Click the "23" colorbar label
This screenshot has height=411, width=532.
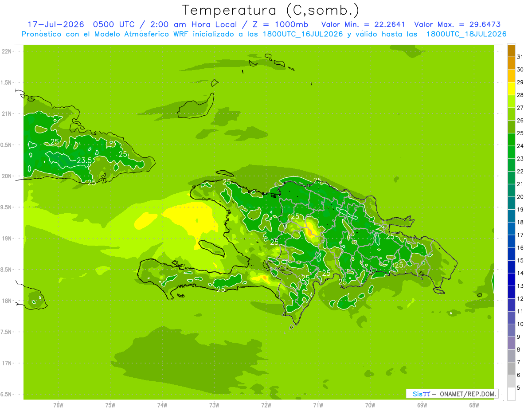520,159
